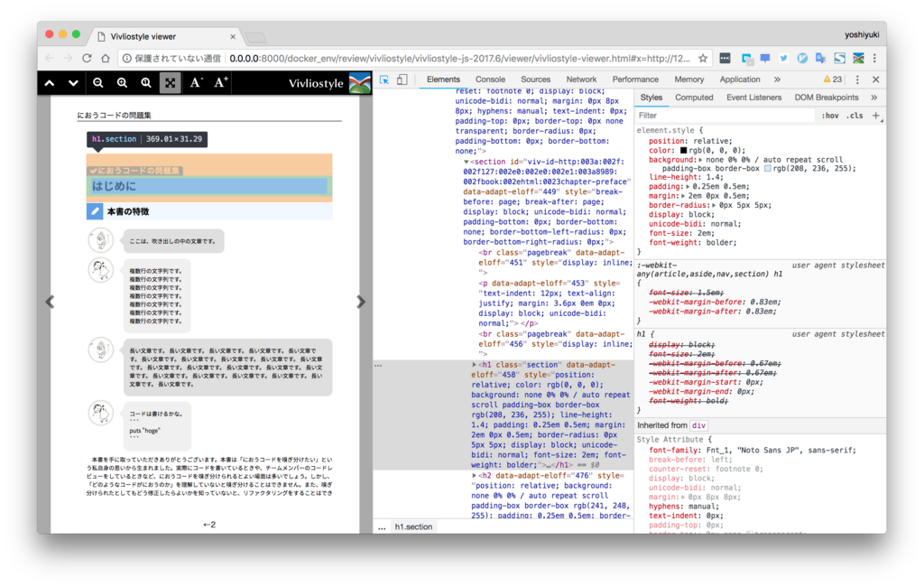
Task: Go to browser home page
Action: click(106, 58)
